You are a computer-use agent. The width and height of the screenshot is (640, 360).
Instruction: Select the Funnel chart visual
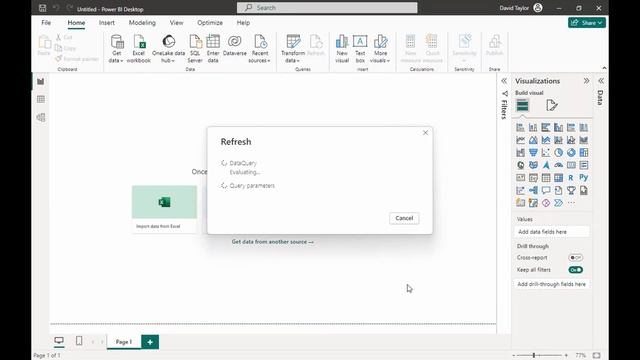[533, 153]
